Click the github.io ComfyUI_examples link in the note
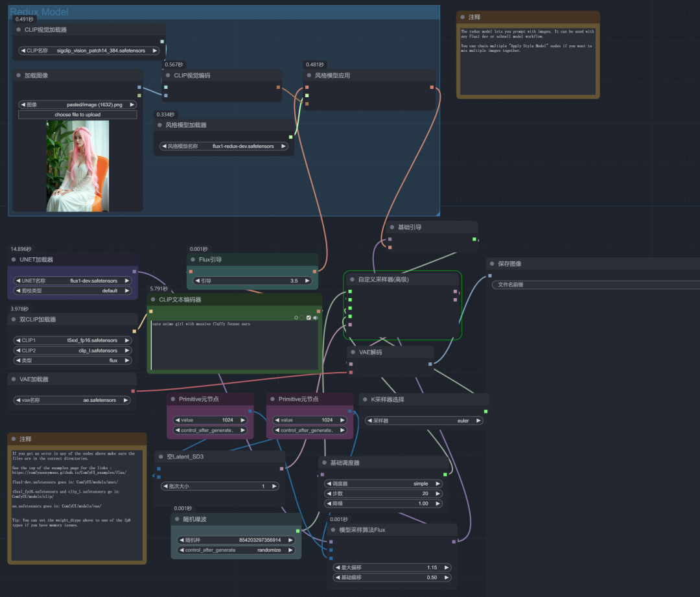 pyautogui.click(x=69, y=473)
